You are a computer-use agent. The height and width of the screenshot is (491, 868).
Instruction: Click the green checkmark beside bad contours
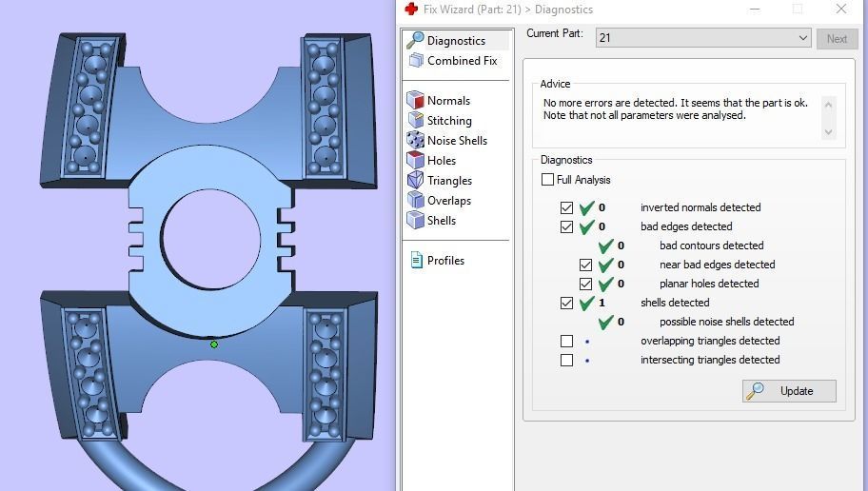click(x=605, y=245)
